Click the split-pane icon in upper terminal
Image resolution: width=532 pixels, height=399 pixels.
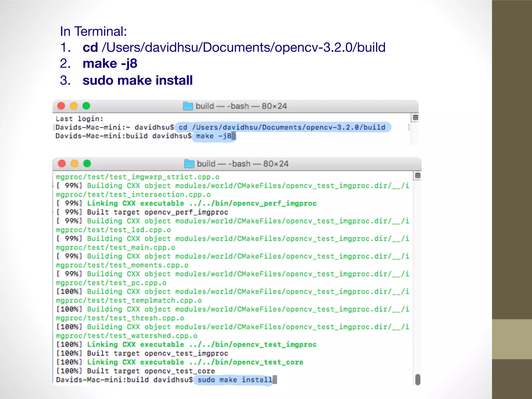(415, 118)
